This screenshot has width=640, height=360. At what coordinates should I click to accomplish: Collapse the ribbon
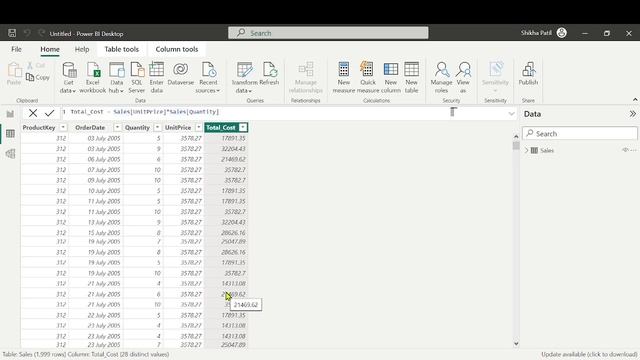(x=635, y=100)
